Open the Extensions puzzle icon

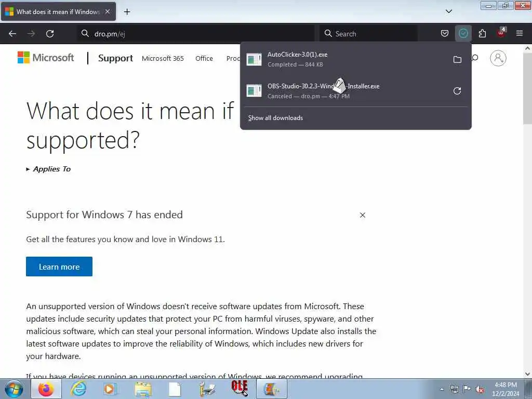[482, 33]
